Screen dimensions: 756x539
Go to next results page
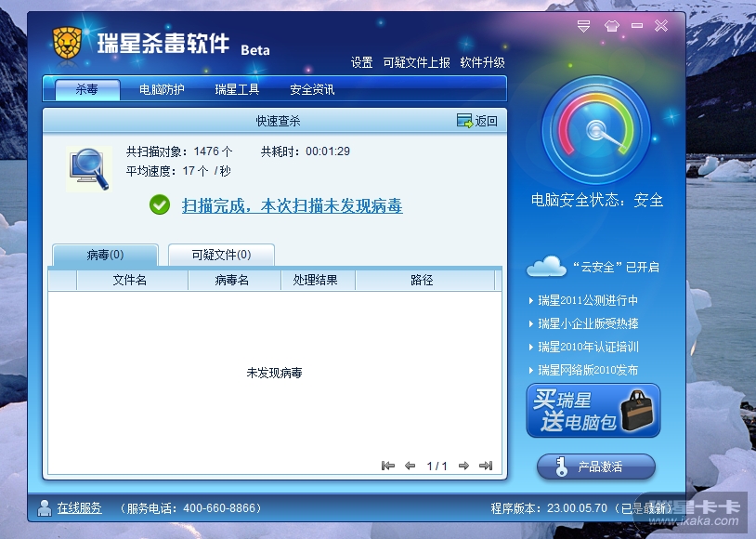click(x=463, y=466)
